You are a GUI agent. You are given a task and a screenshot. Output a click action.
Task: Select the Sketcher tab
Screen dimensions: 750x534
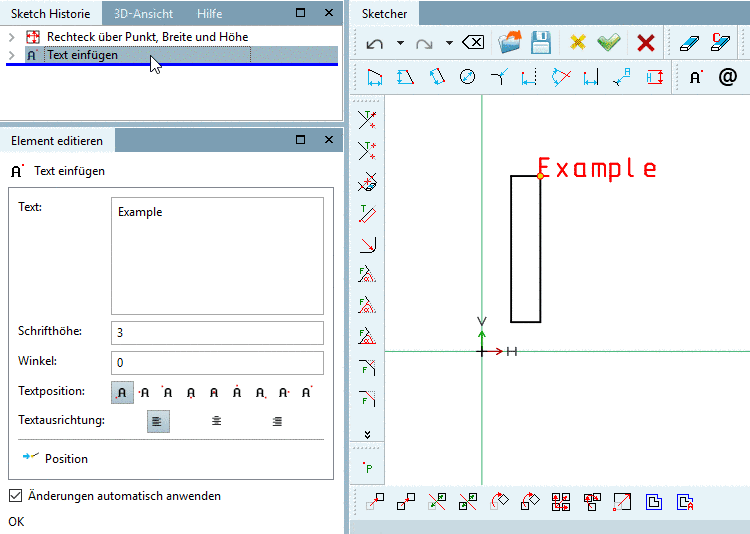click(x=384, y=13)
